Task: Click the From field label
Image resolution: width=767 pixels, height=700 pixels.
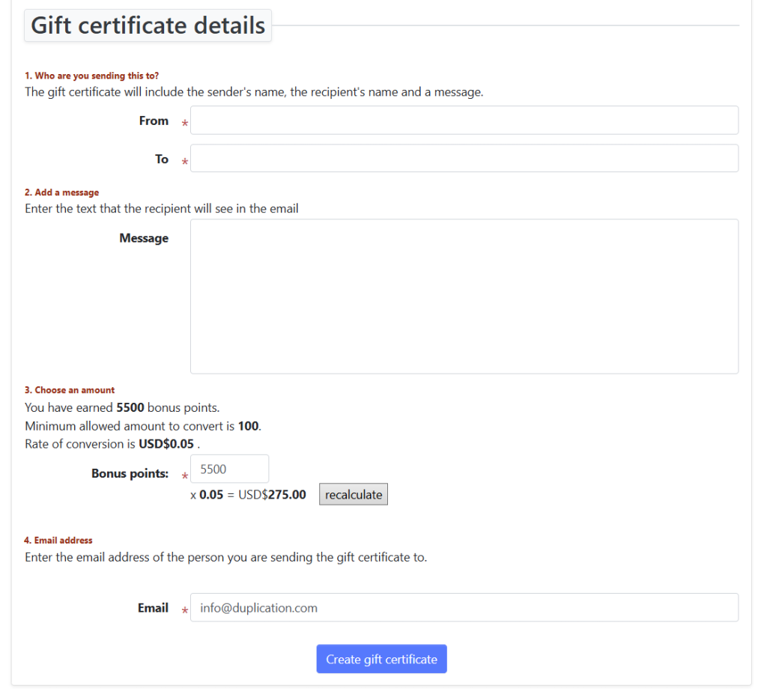Action: coord(154,121)
